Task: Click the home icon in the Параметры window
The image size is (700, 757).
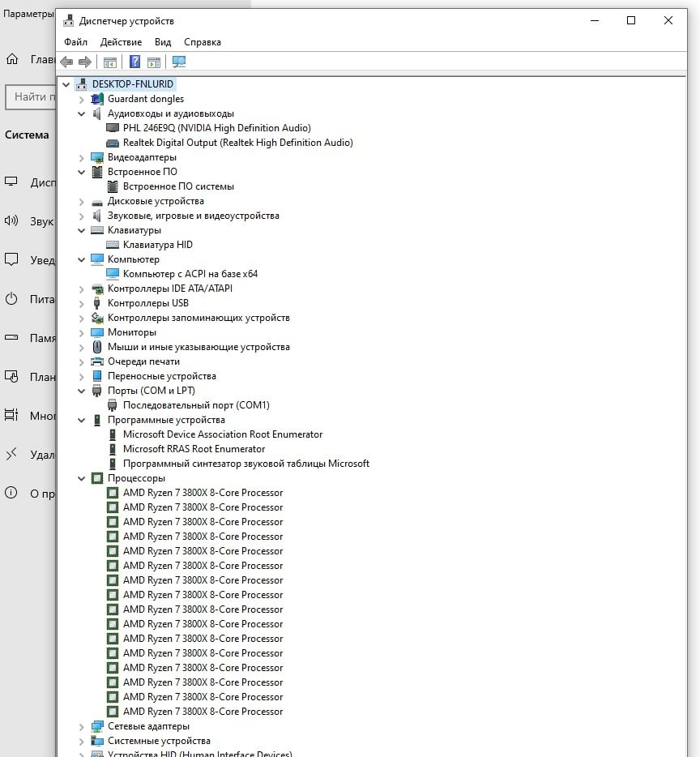Action: pyautogui.click(x=12, y=59)
